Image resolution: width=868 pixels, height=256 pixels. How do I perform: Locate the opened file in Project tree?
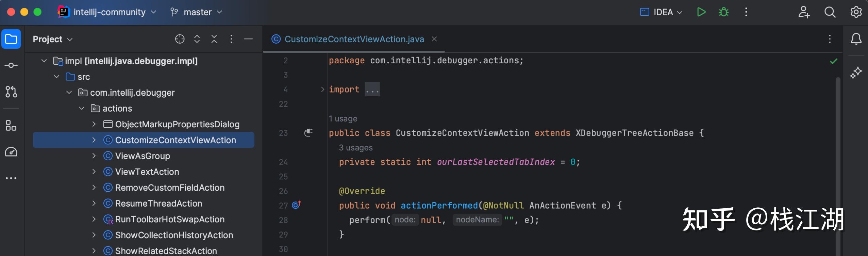[x=180, y=39]
